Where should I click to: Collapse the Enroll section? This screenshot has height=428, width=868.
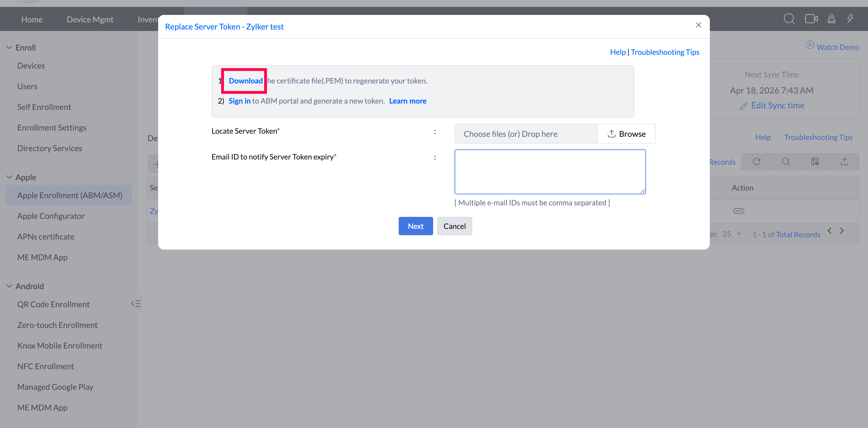click(x=9, y=48)
